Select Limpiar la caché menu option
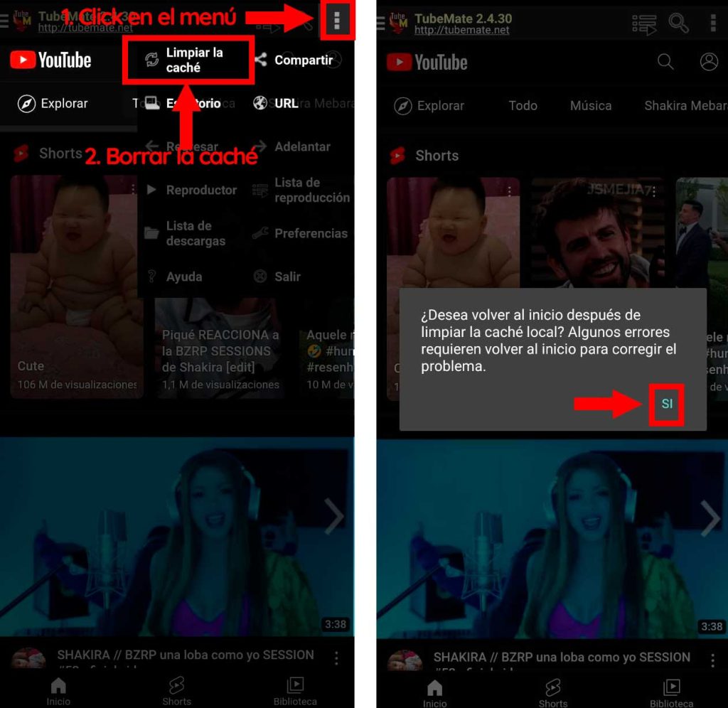Viewport: 728px width, 708px height. [x=188, y=60]
